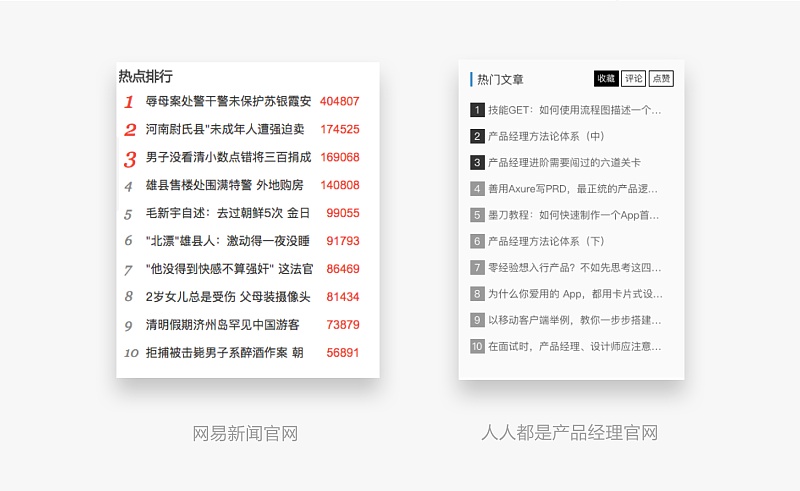Switch to the 点赞 tab

[x=661, y=79]
